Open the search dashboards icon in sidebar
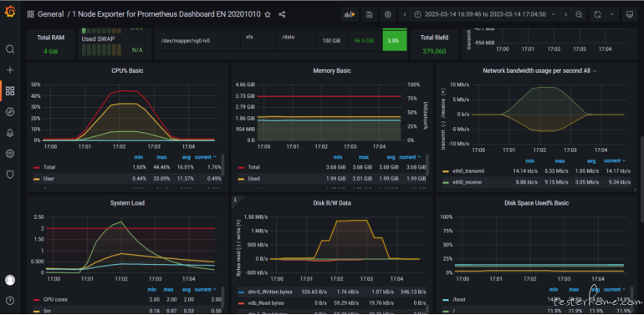This screenshot has height=315, width=644. tap(10, 49)
